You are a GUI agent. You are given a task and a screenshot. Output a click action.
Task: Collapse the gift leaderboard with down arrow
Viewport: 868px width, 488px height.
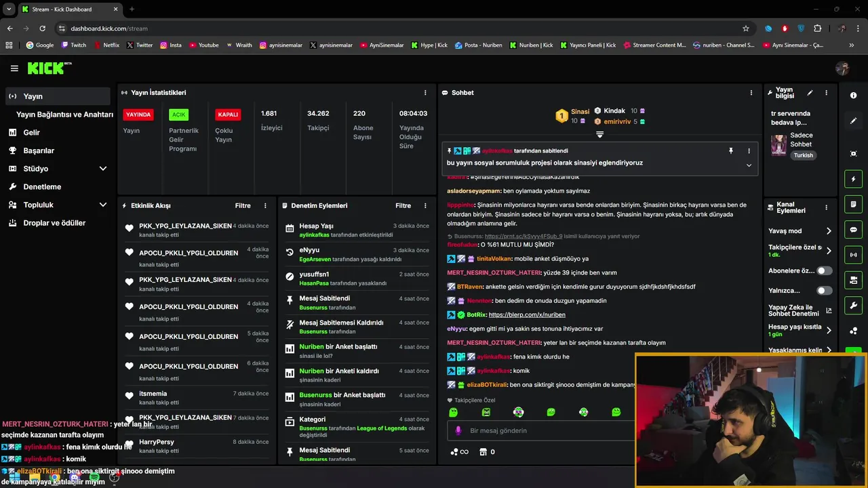pyautogui.click(x=599, y=135)
